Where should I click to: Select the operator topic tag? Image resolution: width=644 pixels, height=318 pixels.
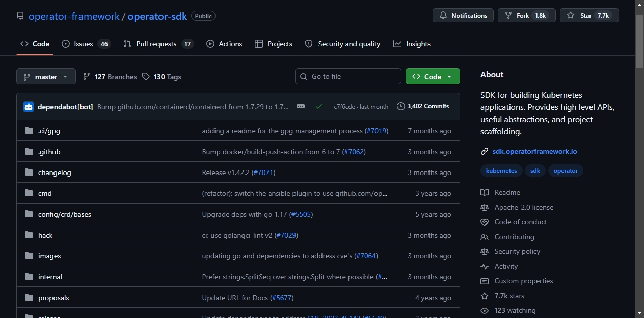click(566, 171)
